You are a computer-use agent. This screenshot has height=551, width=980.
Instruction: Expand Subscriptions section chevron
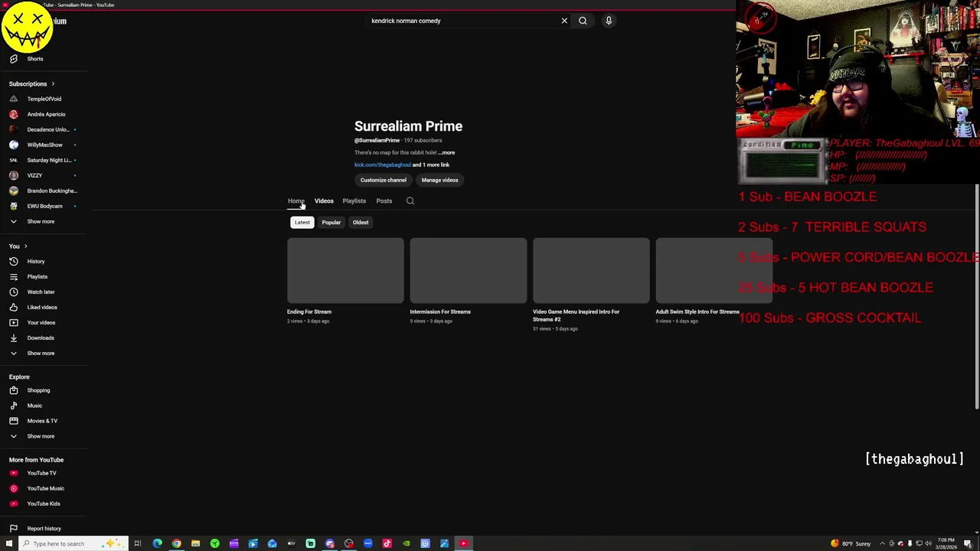(x=53, y=83)
